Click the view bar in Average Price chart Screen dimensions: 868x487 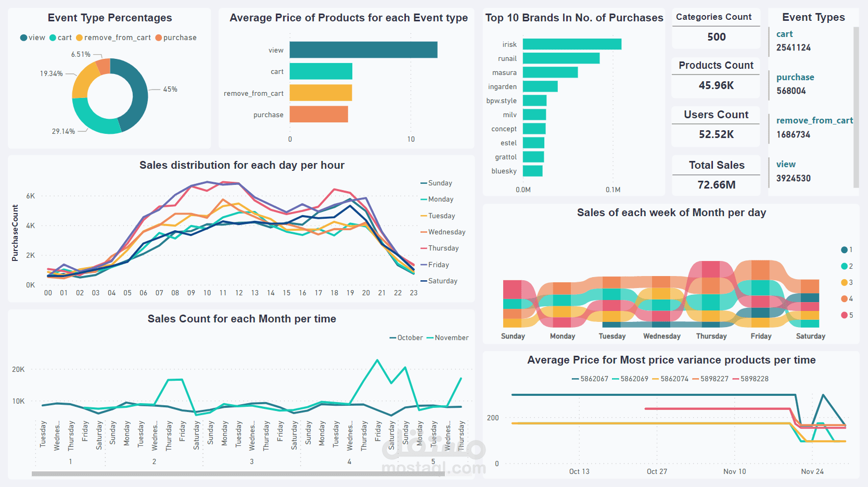pos(363,50)
